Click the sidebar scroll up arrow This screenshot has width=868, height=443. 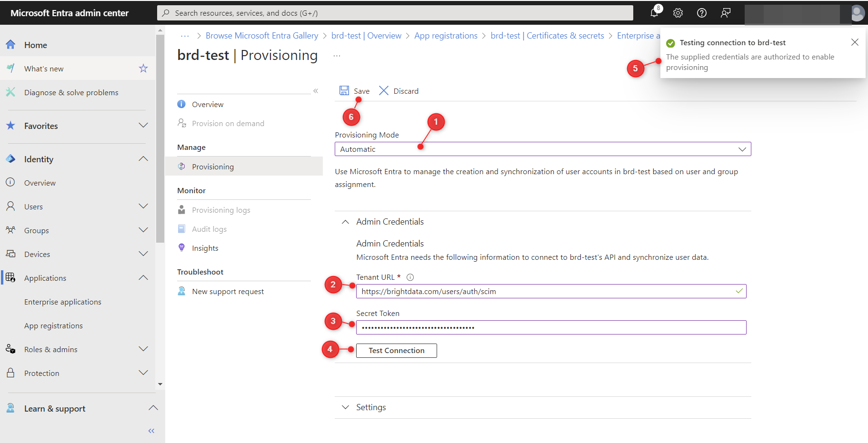(160, 30)
